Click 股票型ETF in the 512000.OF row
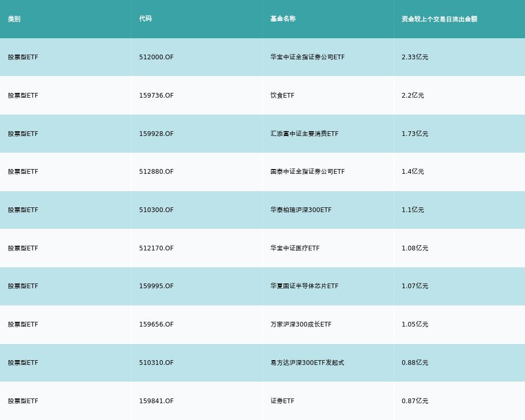This screenshot has width=525, height=420. (23, 57)
